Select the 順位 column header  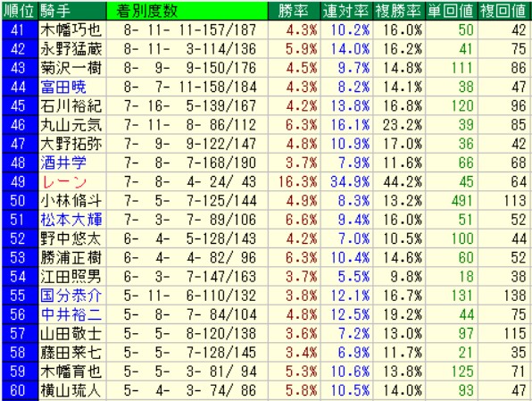[20, 11]
